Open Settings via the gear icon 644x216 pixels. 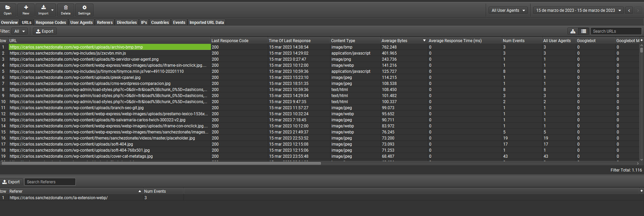(x=84, y=8)
